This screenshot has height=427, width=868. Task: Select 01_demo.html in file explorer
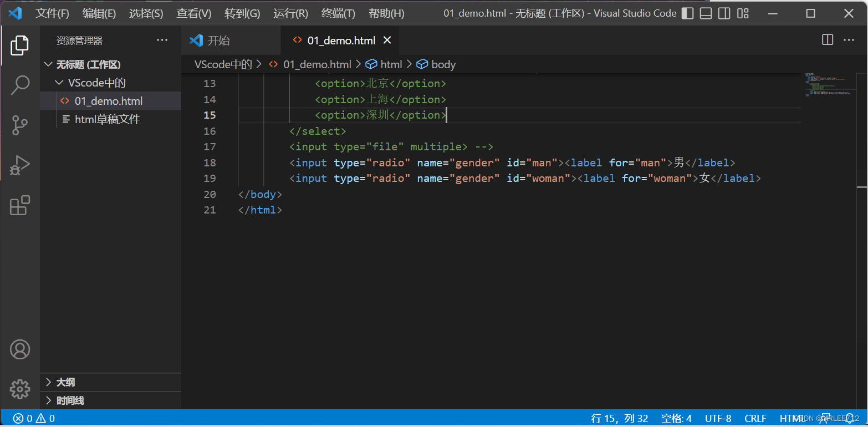tap(111, 101)
